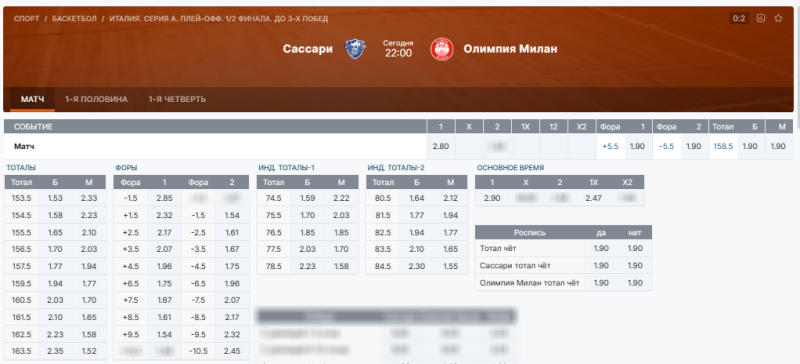Screen dimensions: 800x364
Task: Open ИТАЛИЯ. СЕРИЯ А. ПЛЕЙ-ОФФ breadcrumb
Action: pos(218,19)
